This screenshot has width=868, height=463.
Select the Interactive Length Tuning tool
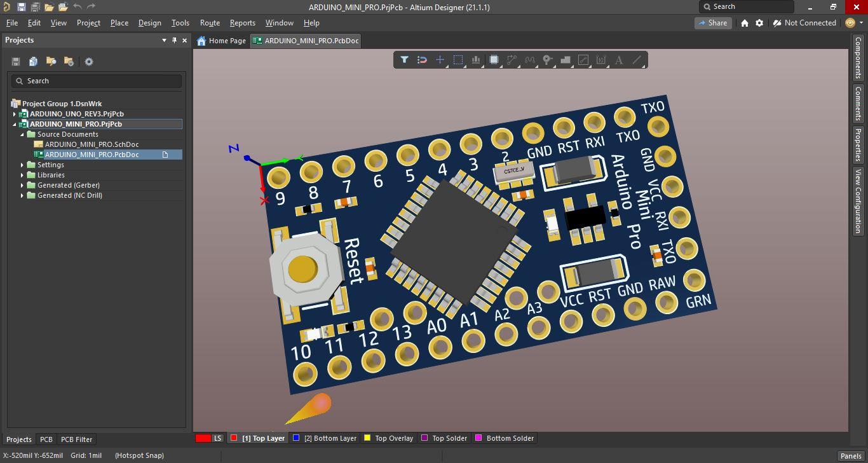tap(530, 60)
